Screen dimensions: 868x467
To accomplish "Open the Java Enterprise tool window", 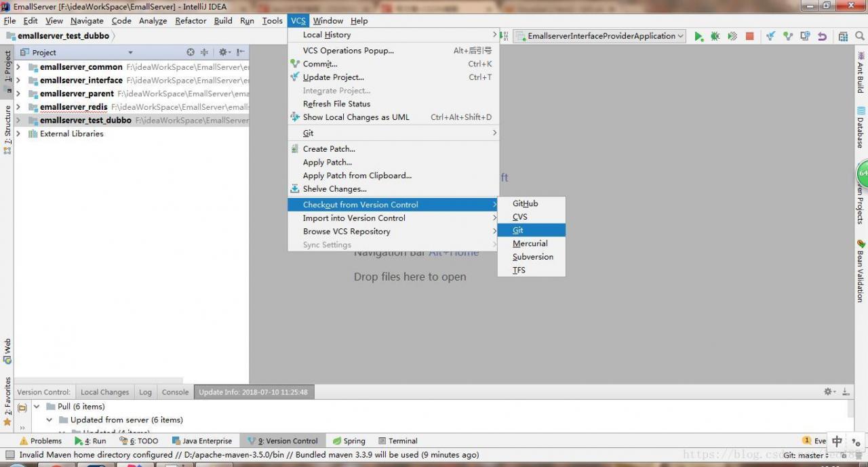I will pyautogui.click(x=202, y=441).
